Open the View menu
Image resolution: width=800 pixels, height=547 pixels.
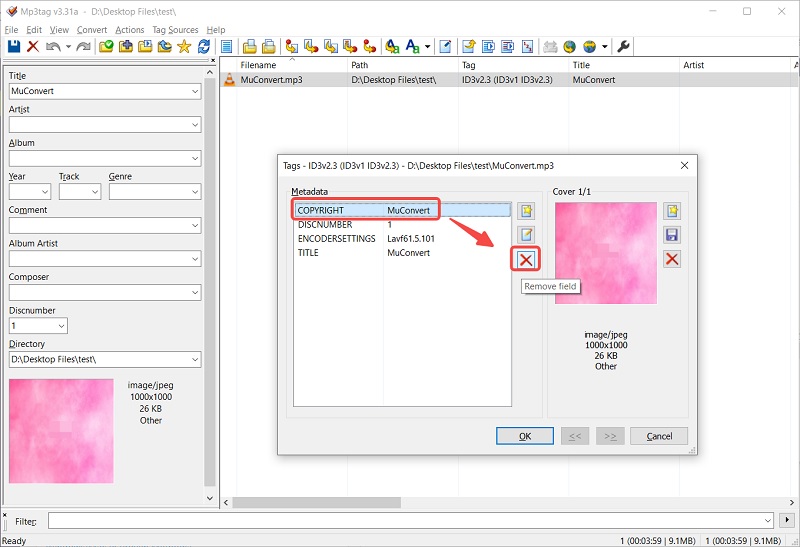pos(59,30)
